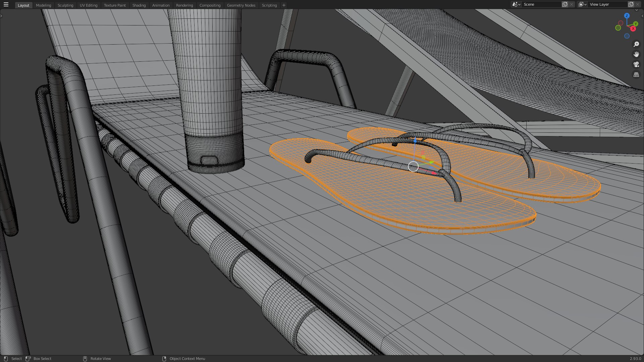Expand the sidebar arrow at right edge

[642, 16]
